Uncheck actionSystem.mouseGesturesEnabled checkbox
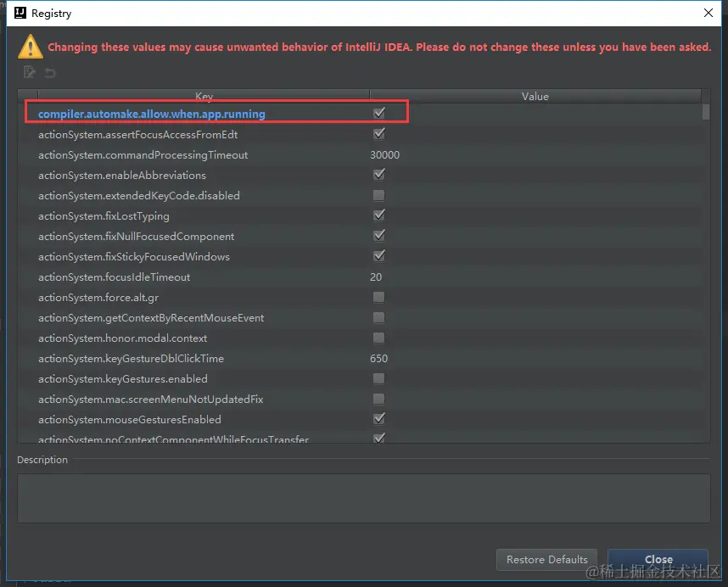This screenshot has width=728, height=587. (x=379, y=419)
